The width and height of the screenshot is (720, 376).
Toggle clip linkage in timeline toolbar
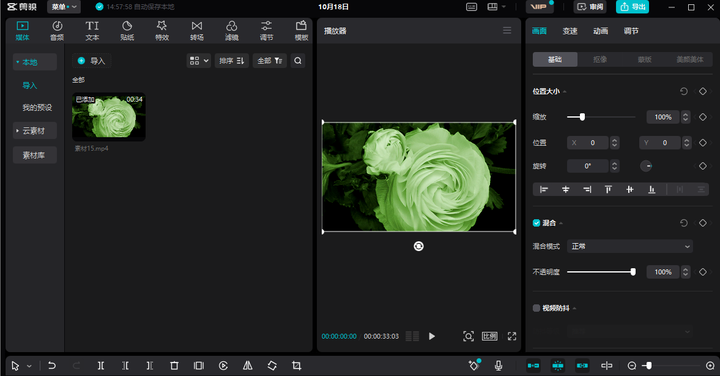coord(582,365)
